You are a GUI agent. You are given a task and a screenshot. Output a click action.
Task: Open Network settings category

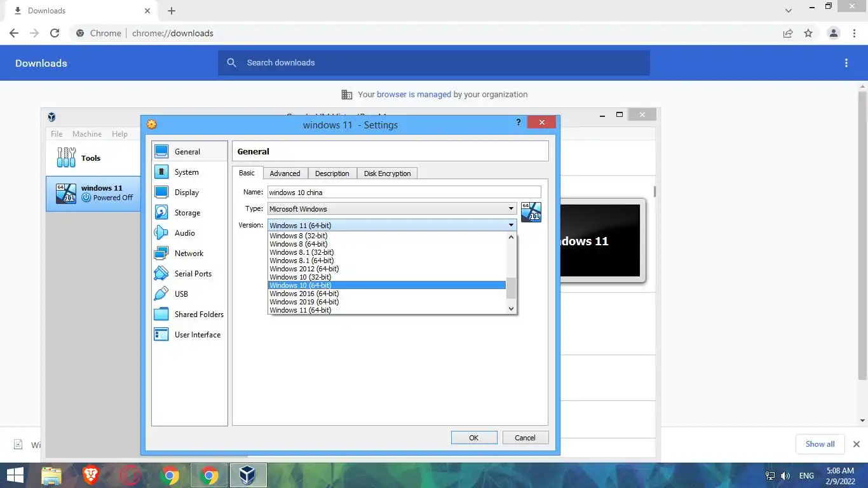click(x=189, y=254)
